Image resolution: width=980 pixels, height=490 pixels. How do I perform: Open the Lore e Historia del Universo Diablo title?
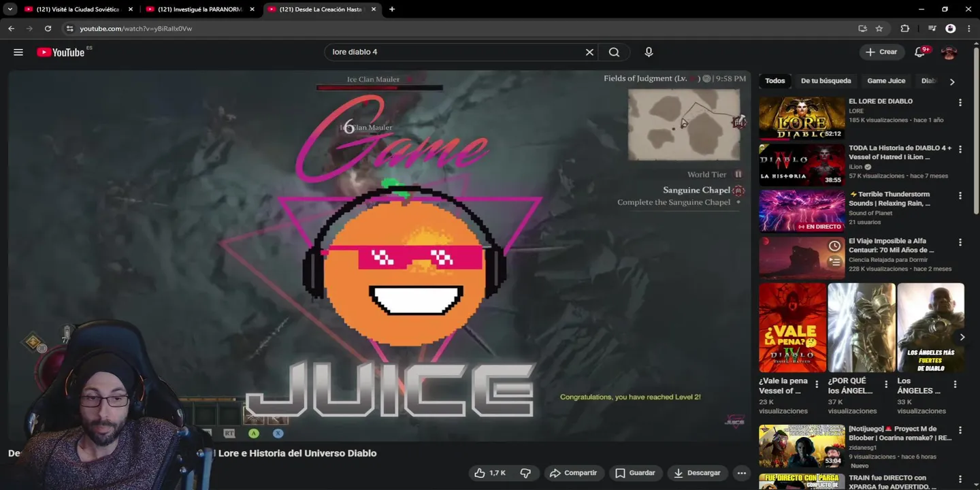[x=192, y=453]
